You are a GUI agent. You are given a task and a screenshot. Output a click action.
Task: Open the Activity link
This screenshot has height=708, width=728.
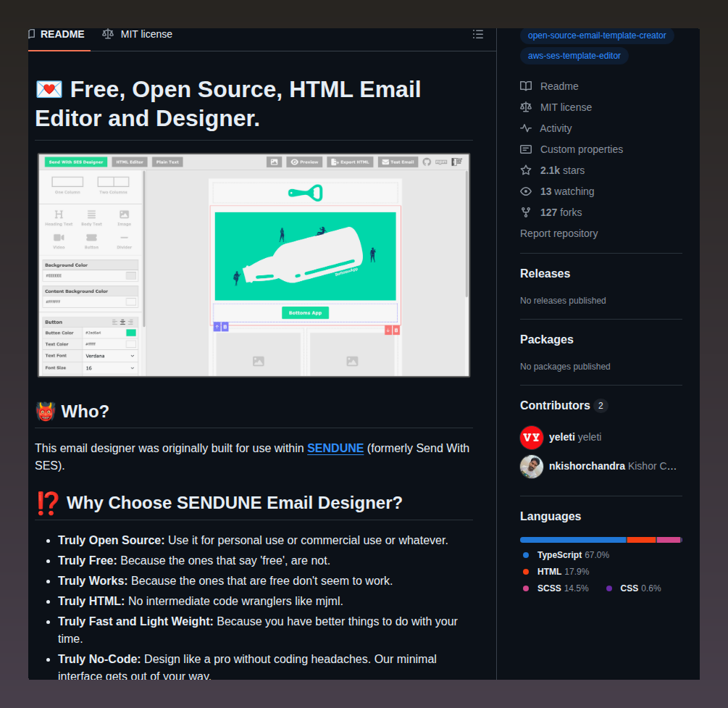point(556,128)
